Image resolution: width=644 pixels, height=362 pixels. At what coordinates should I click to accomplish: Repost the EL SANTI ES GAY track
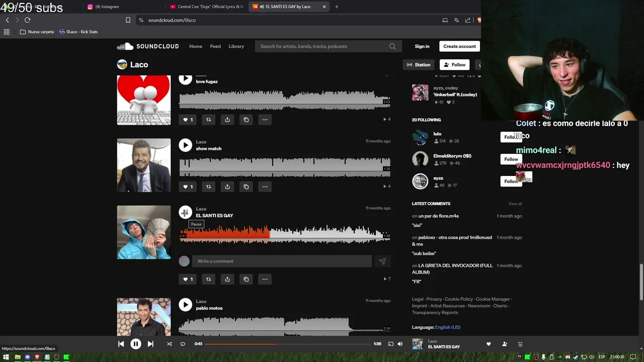(208, 279)
